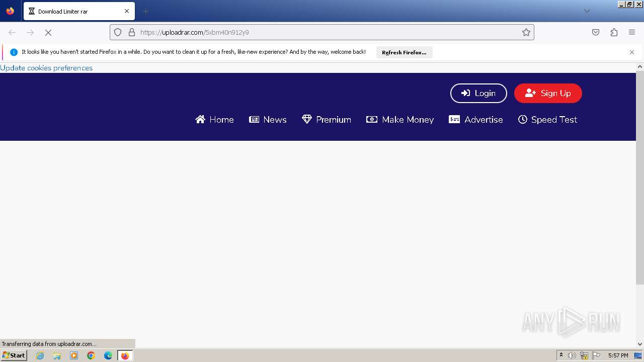Select the Download Limiter rar tab
This screenshot has height=362, width=644.
click(x=79, y=11)
